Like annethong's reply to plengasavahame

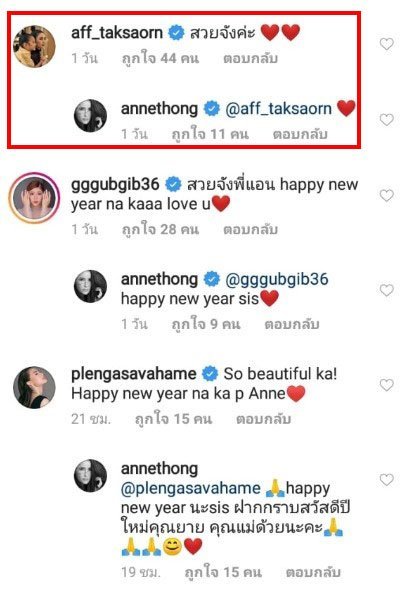click(x=386, y=480)
